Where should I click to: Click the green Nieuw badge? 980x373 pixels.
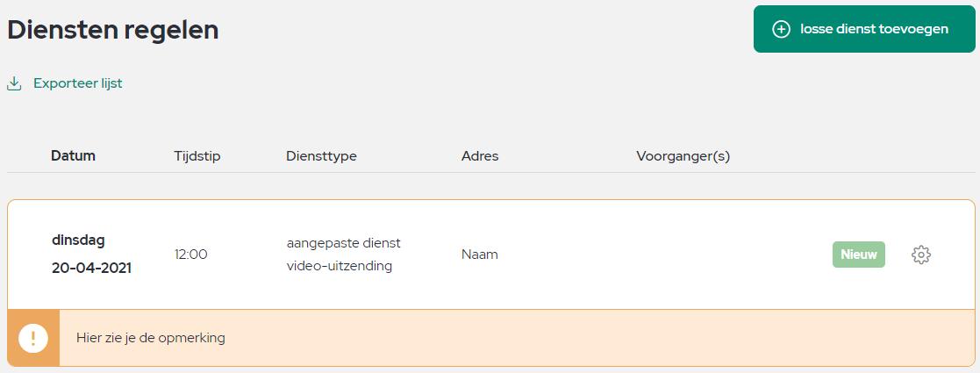[x=859, y=255]
